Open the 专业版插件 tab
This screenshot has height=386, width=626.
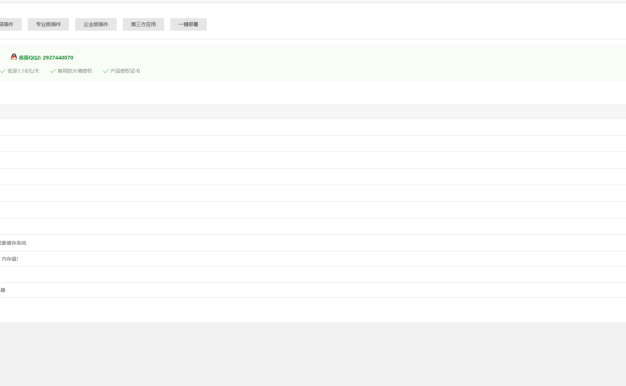click(48, 24)
